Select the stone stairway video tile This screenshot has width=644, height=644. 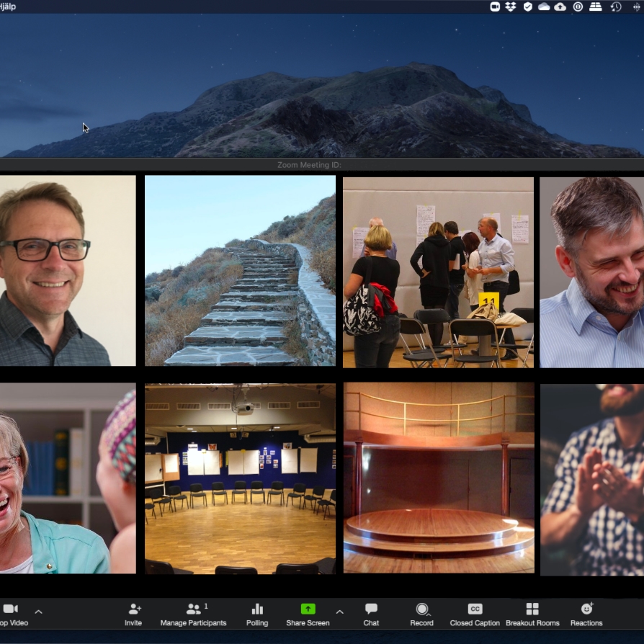[x=240, y=271]
